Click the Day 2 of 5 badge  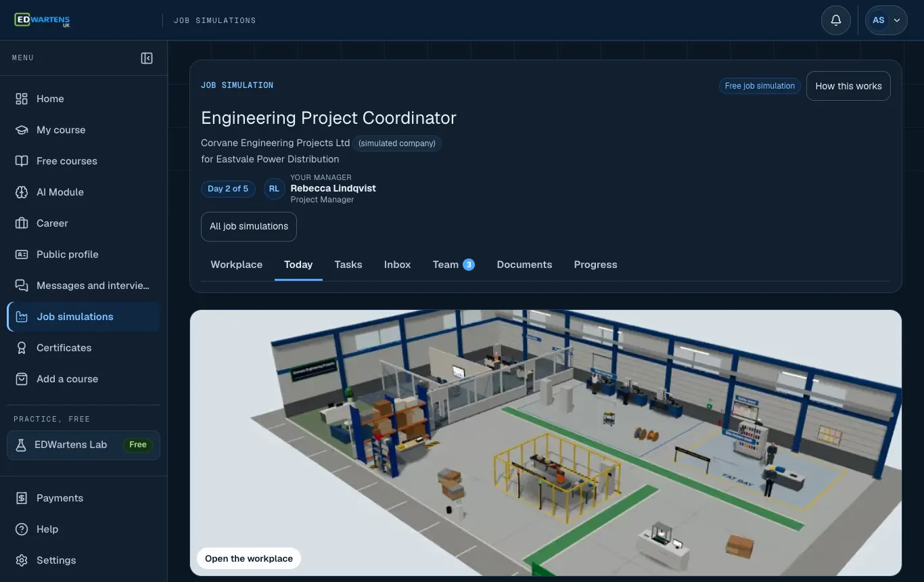coord(228,189)
